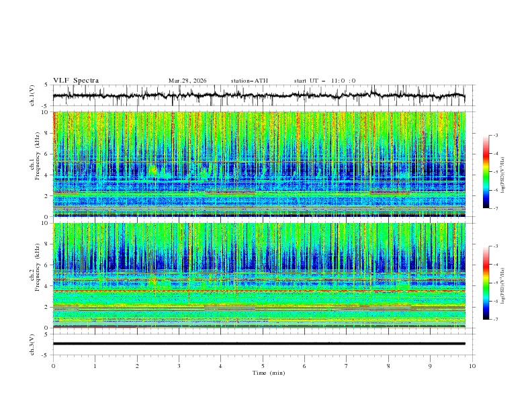Click the ch.2 PSD color scale bar
This screenshot has width=532, height=411.
486,283
